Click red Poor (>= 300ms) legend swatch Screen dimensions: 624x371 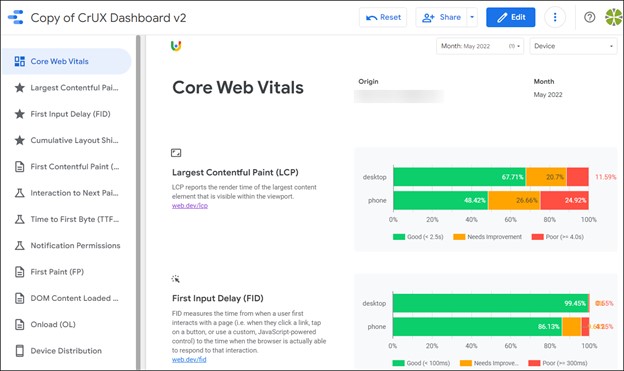pos(534,363)
